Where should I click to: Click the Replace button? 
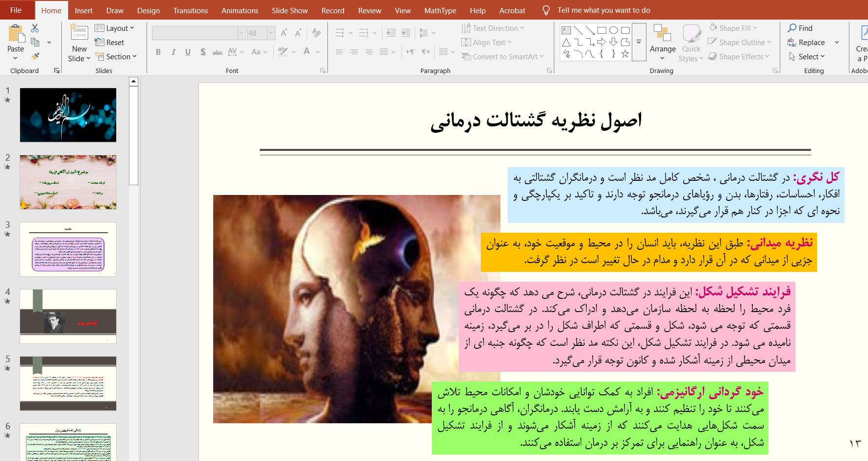coord(806,43)
